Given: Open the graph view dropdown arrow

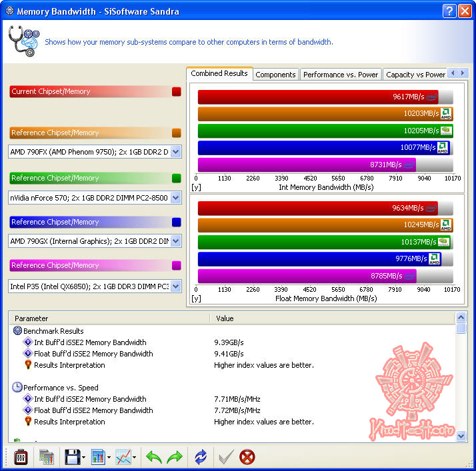Looking at the screenshot, I should 134,458.
